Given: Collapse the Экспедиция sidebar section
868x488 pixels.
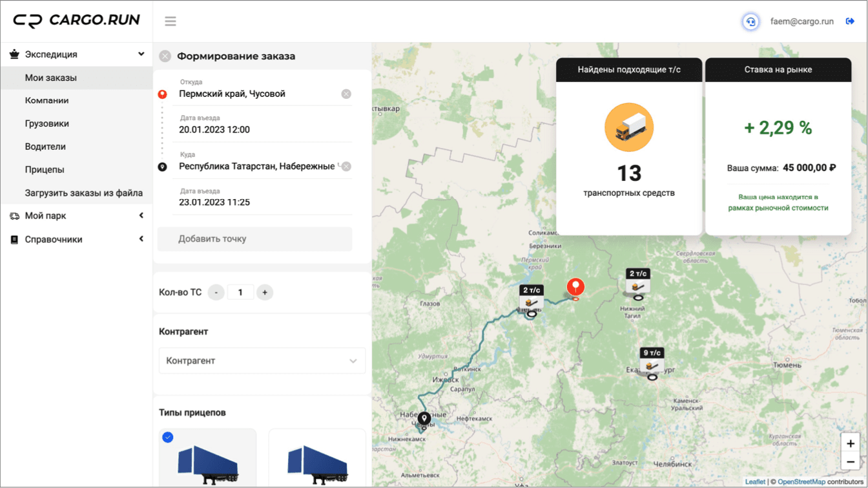Looking at the screenshot, I should pos(141,54).
